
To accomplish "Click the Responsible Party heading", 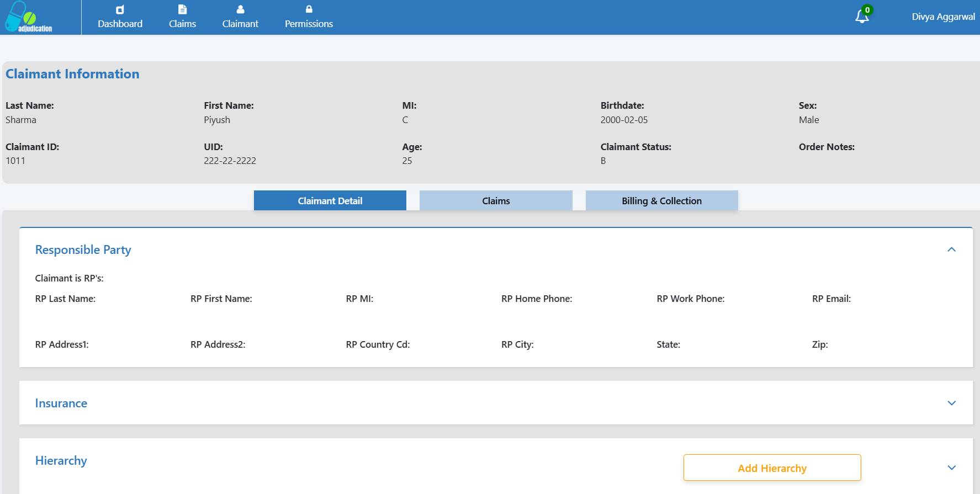I will (x=83, y=250).
